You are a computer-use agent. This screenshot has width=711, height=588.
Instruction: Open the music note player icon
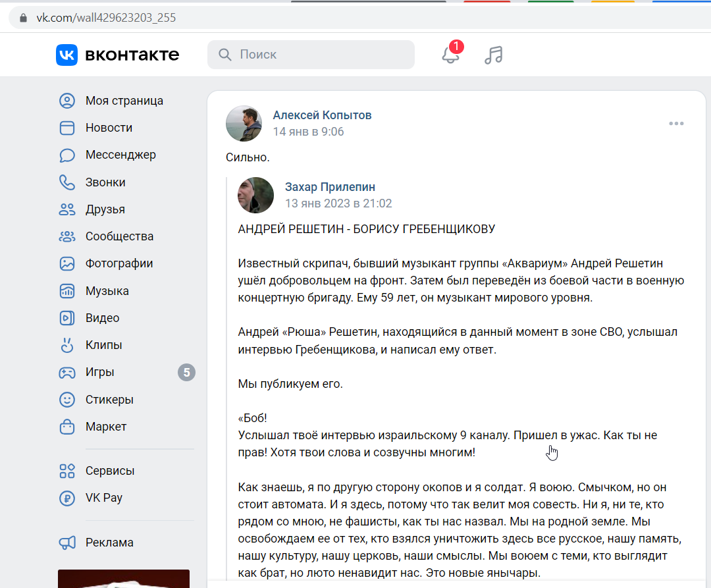click(493, 55)
